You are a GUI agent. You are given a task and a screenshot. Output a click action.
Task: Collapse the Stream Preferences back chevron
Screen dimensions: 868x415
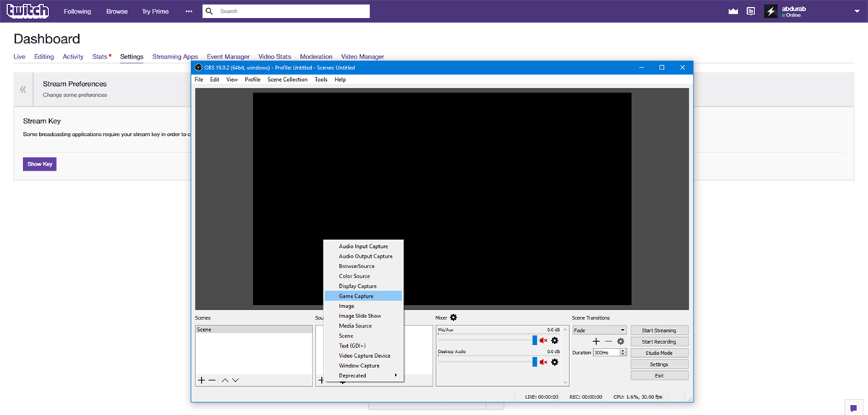23,90
